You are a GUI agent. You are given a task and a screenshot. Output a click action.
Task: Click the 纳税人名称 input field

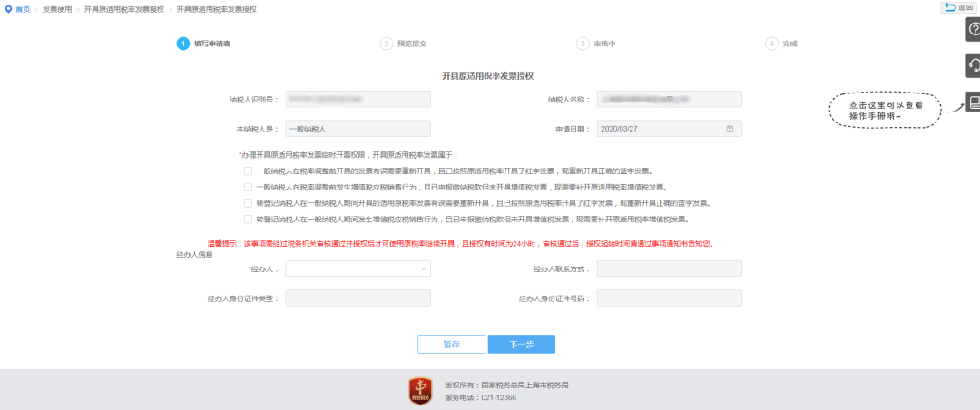[x=670, y=99]
